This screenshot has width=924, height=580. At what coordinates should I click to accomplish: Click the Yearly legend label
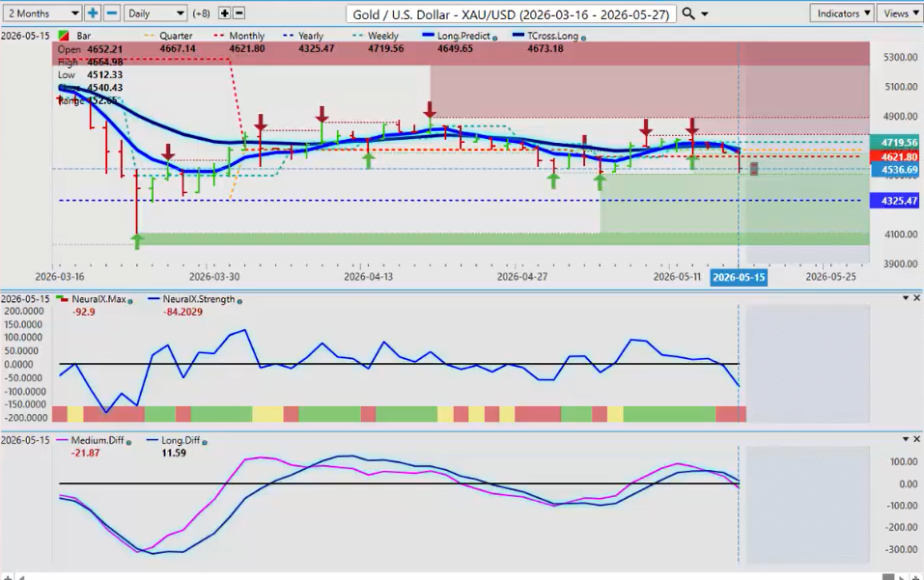tap(311, 36)
